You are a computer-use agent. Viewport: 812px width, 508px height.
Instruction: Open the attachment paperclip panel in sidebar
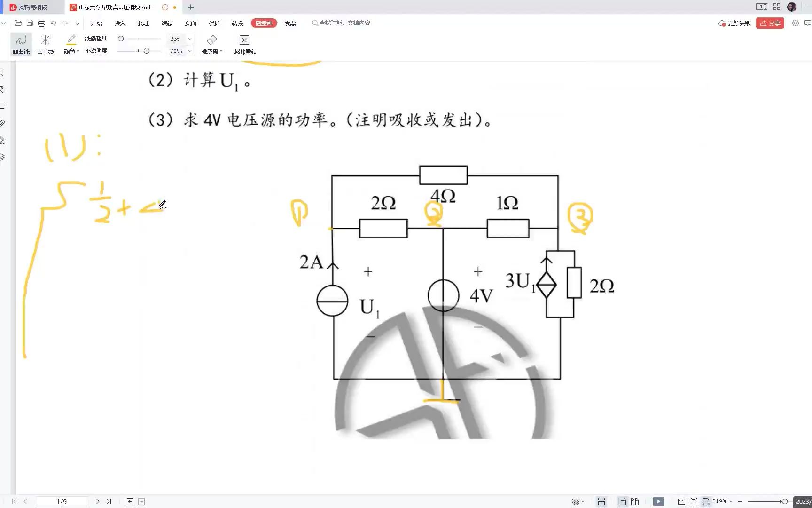point(2,123)
